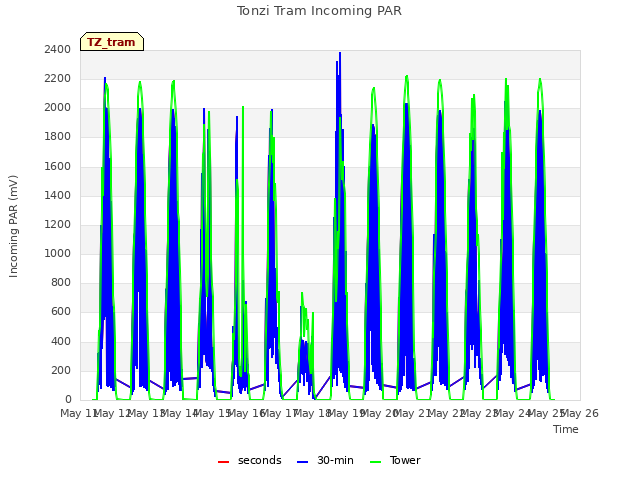Screen dimensions: 640x480
Task: Toggle the 30-min legend entry
Action: (325, 460)
